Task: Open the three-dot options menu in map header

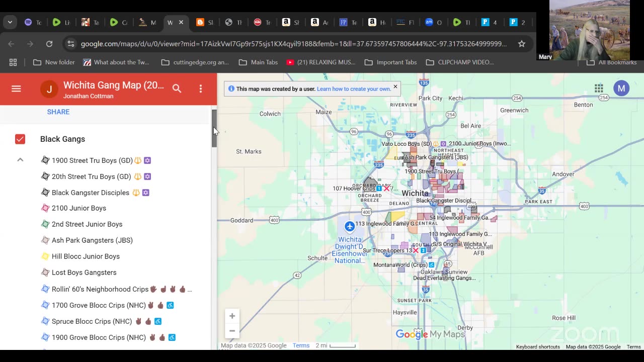Action: pos(201,88)
